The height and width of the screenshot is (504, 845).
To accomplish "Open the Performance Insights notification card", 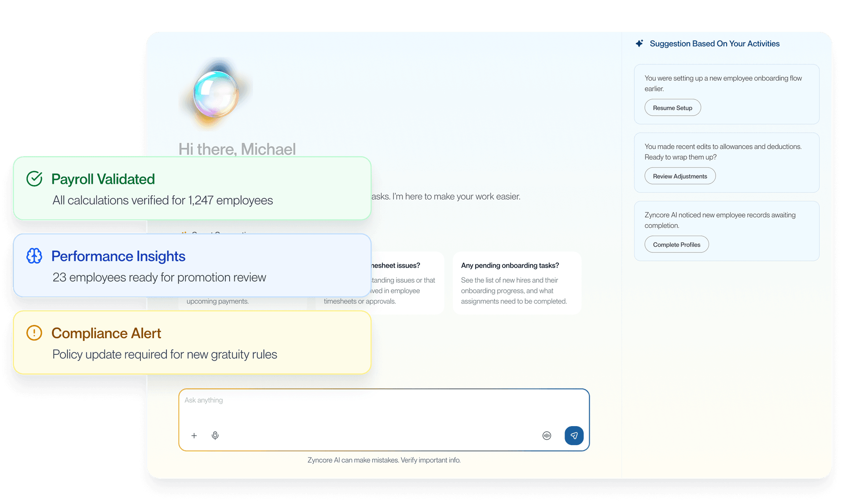I will pos(192,265).
